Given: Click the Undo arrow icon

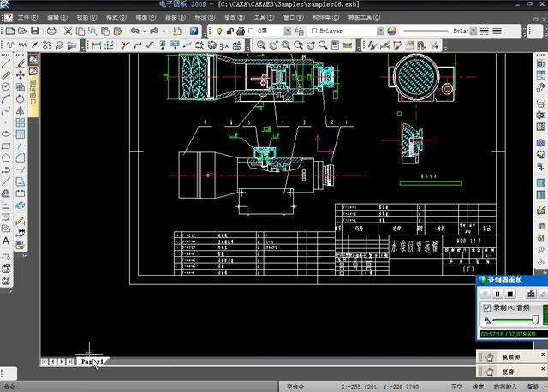Looking at the screenshot, I should pyautogui.click(x=135, y=31).
